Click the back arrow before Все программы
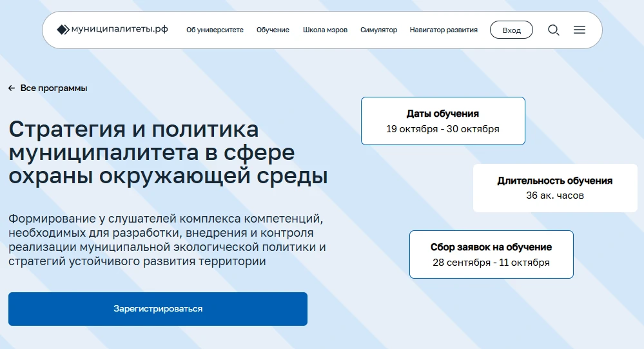Screen dimensions: 644x349 pyautogui.click(x=12, y=88)
